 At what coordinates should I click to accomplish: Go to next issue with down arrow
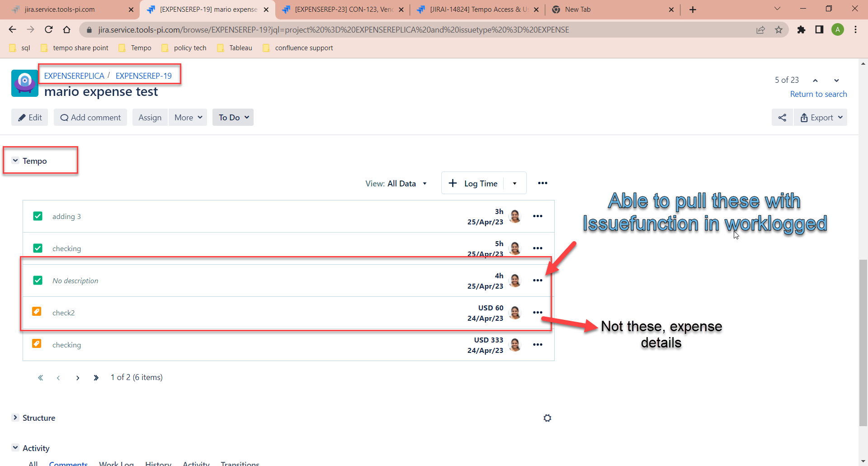(836, 81)
